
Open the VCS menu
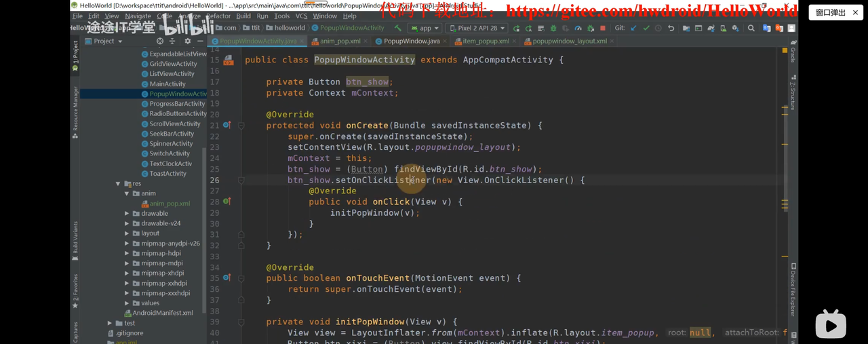click(301, 16)
